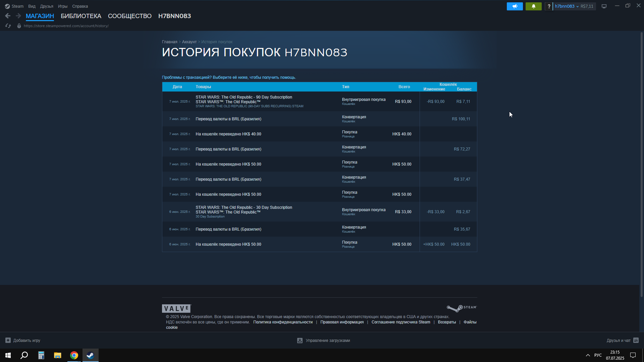
Task: Click Управление загрузками label
Action: [328, 341]
